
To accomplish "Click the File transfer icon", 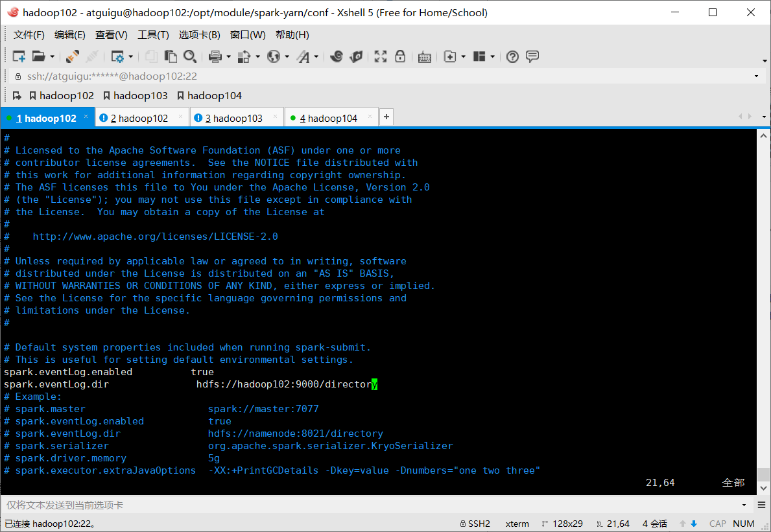I will 244,56.
